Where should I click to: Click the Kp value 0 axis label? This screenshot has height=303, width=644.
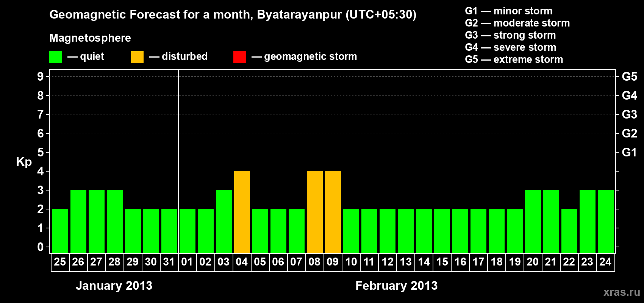click(x=41, y=247)
